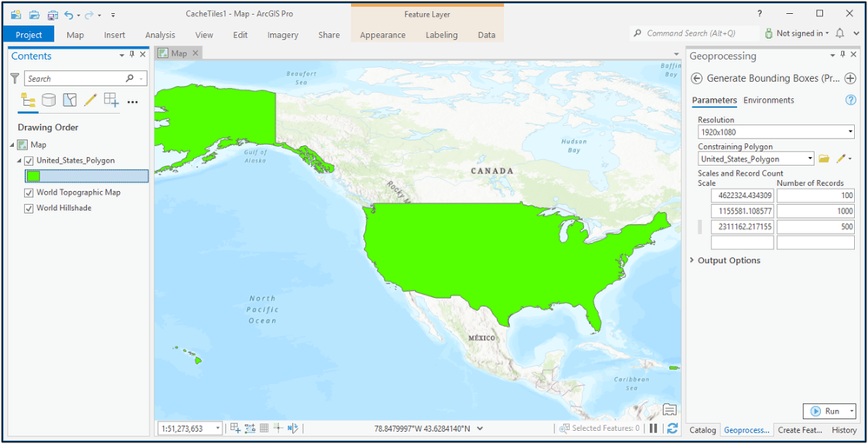868x444 pixels.
Task: Open the map scale dropdown
Action: (218, 428)
